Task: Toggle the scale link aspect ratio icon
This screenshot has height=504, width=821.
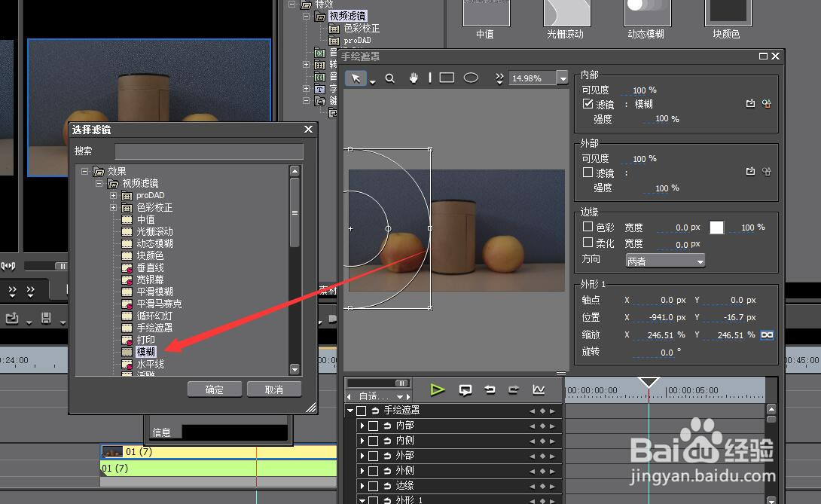Action: pos(767,334)
